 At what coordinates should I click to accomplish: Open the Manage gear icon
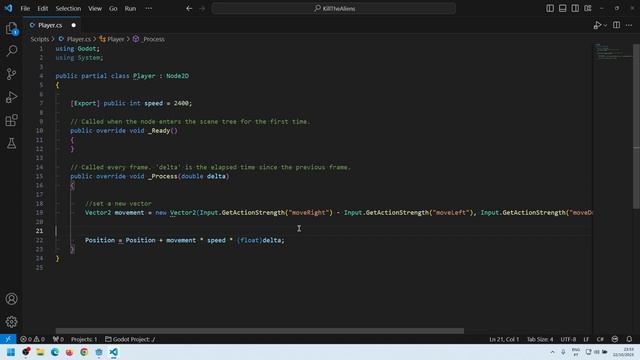click(11, 322)
